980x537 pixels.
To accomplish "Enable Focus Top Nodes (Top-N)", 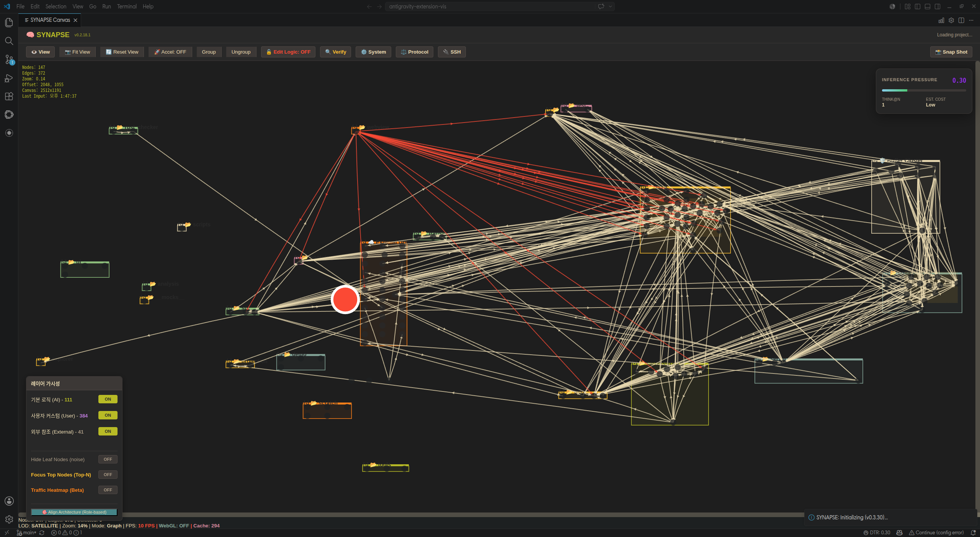I will pyautogui.click(x=108, y=475).
